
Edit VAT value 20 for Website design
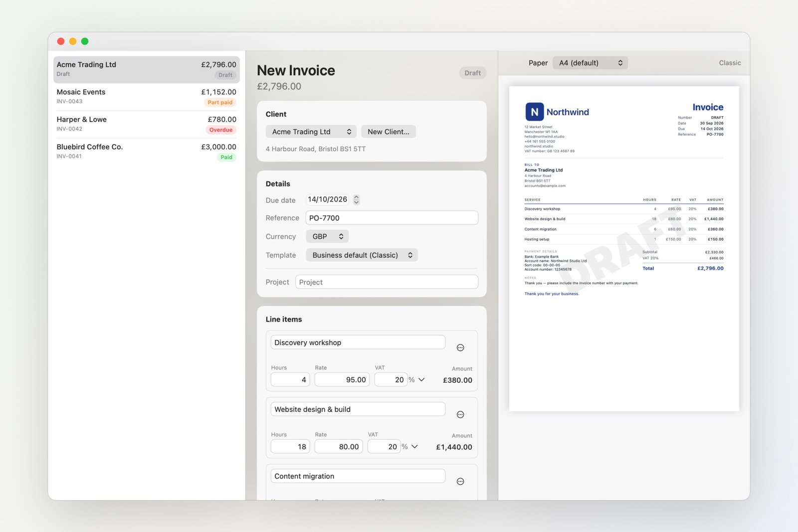(384, 447)
